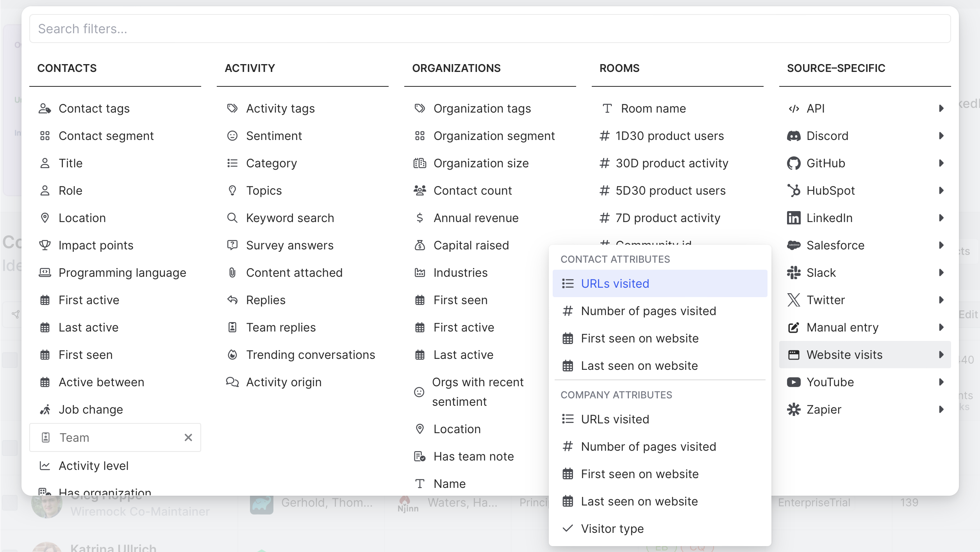
Task: Expand the Twitter submenu arrow
Action: [941, 300]
